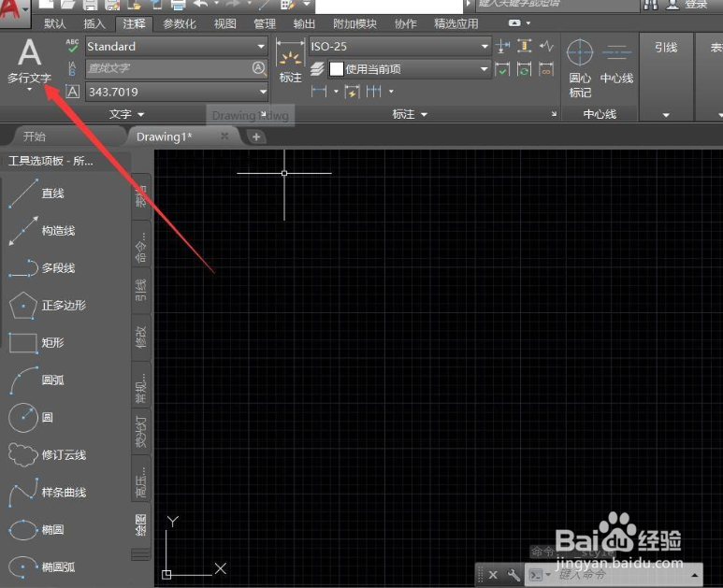The image size is (723, 588).
Task: Click the text height A icon
Action: [72, 92]
